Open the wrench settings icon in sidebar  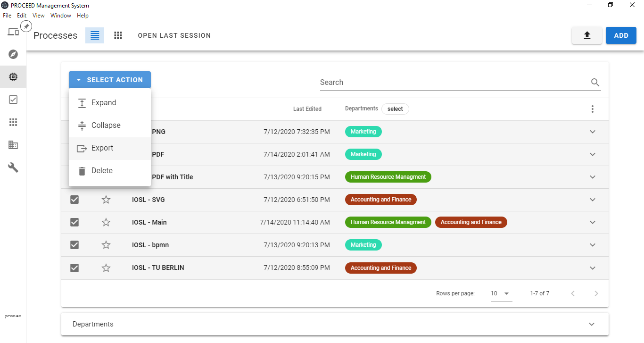pyautogui.click(x=13, y=167)
